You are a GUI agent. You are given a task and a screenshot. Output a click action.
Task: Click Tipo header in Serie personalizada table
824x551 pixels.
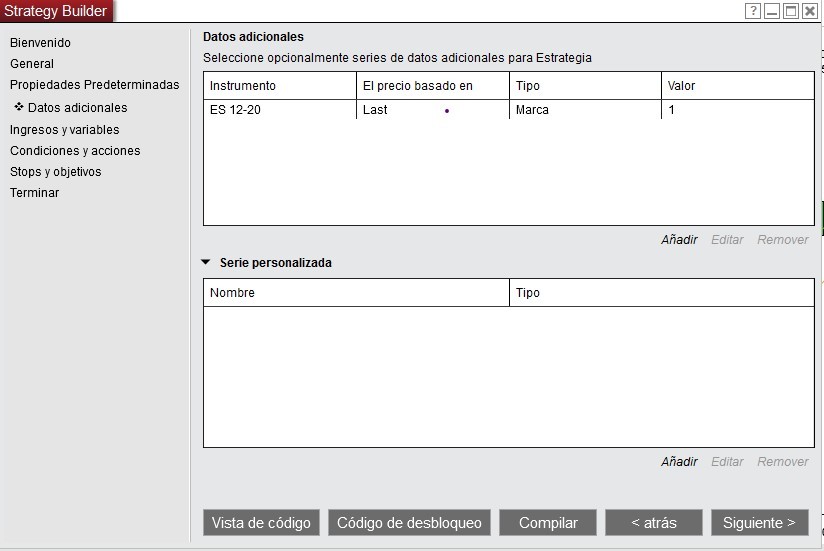click(662, 293)
